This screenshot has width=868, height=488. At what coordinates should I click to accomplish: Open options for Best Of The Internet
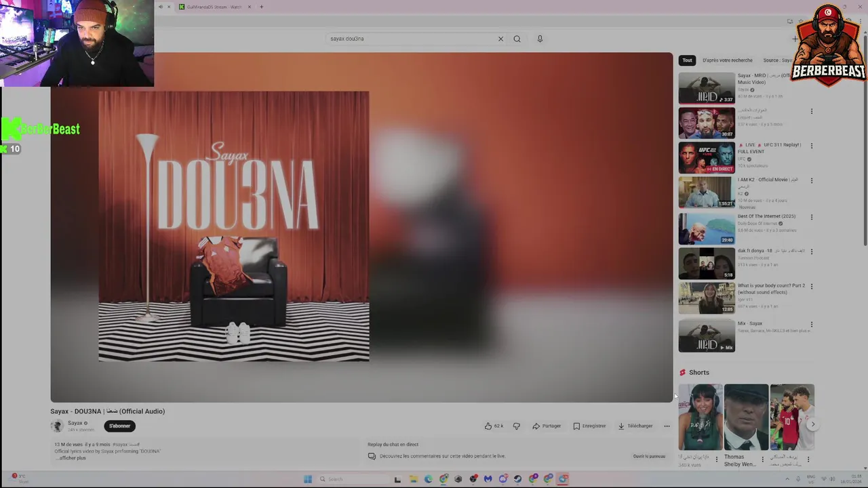click(812, 218)
